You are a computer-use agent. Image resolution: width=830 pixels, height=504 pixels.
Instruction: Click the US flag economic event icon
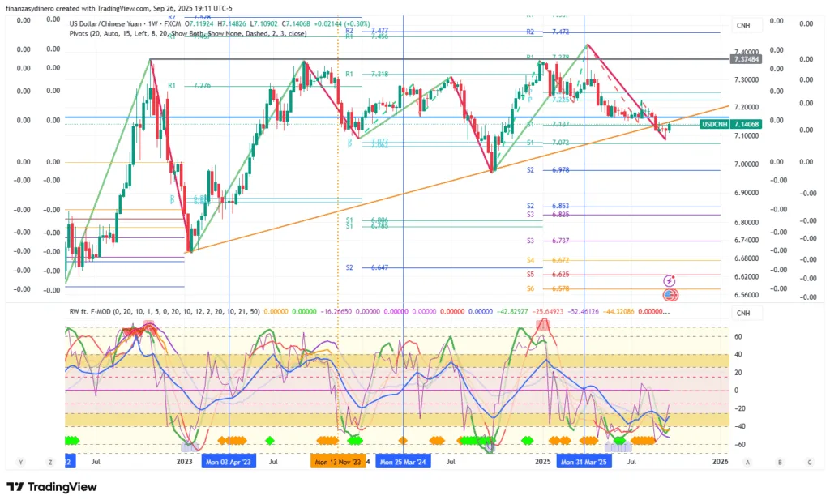click(670, 295)
